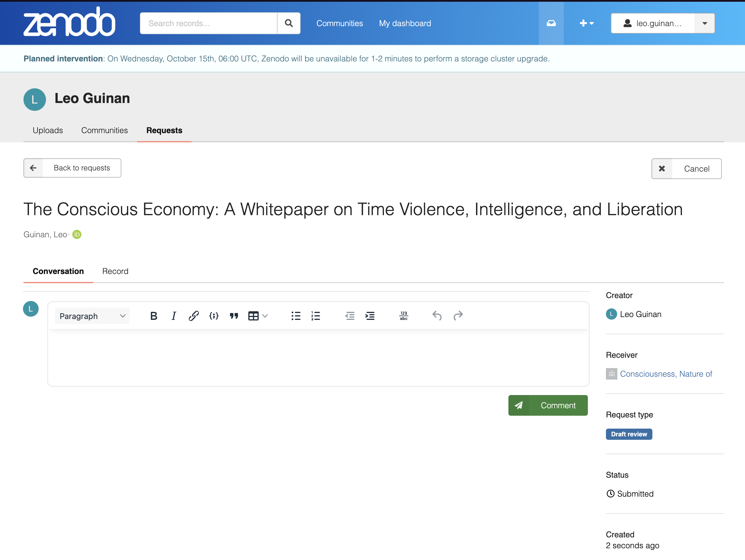
Task: Click the Search records input field
Action: [208, 23]
